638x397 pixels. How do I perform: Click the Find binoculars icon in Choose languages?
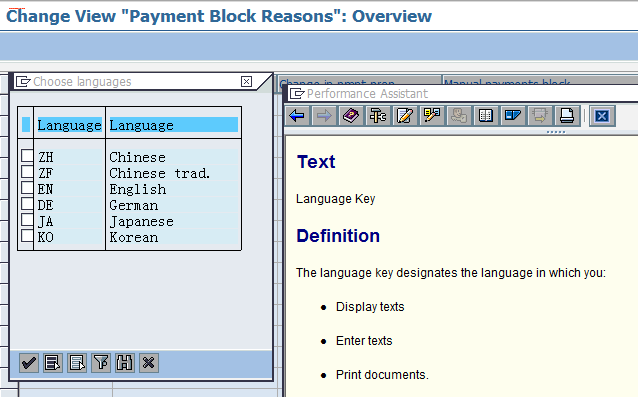[125, 362]
